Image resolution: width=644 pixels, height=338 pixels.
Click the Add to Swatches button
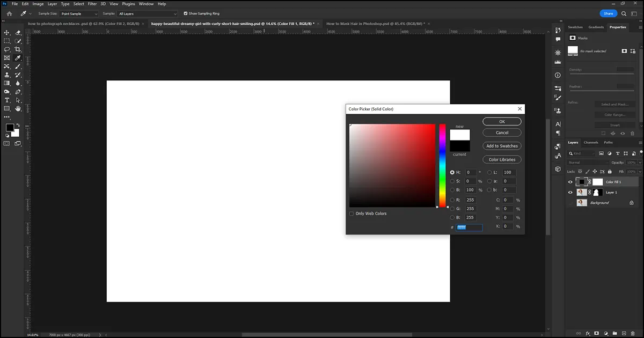501,145
